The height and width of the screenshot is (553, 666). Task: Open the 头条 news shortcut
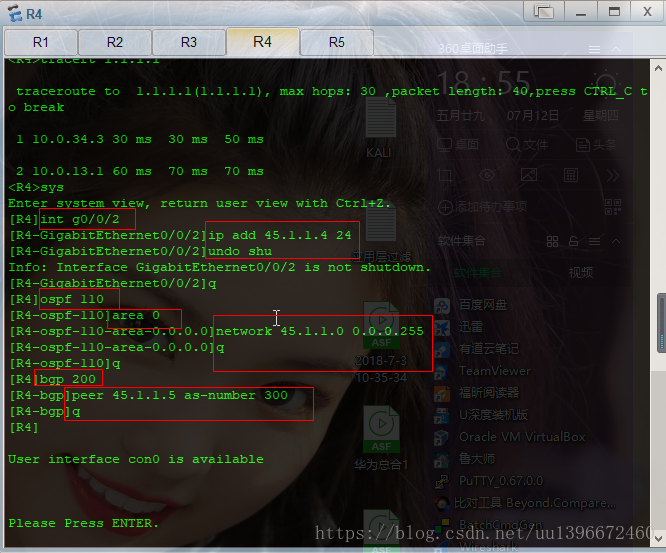tap(596, 145)
